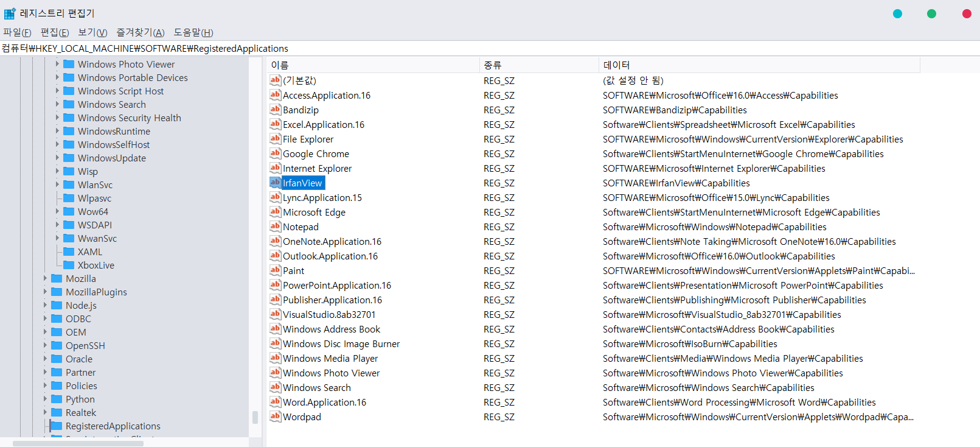
Task: Click the Registry Editor app icon in title bar
Action: tap(10, 13)
